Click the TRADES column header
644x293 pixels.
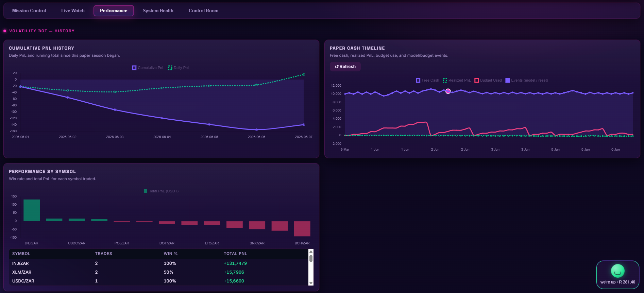(x=103, y=254)
